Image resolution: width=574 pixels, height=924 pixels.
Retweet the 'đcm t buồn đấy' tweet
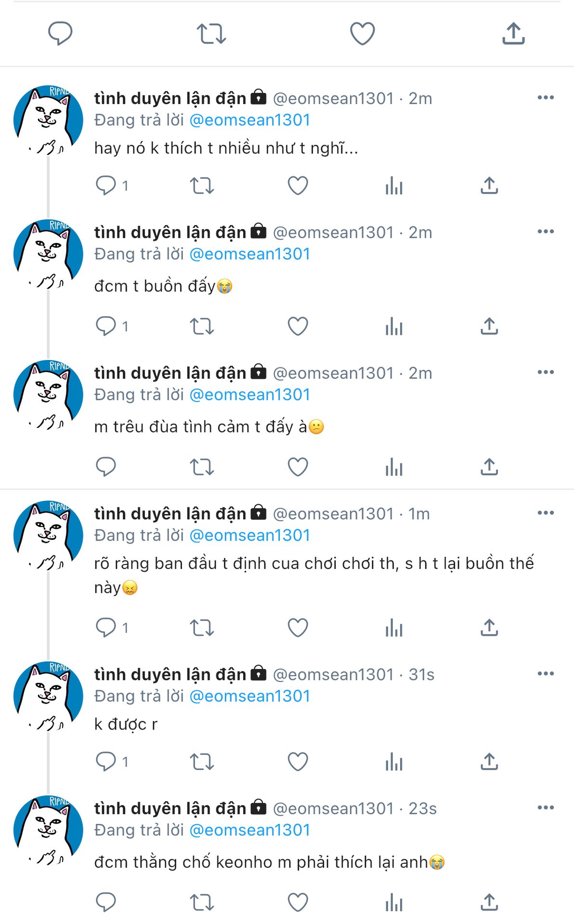(201, 326)
